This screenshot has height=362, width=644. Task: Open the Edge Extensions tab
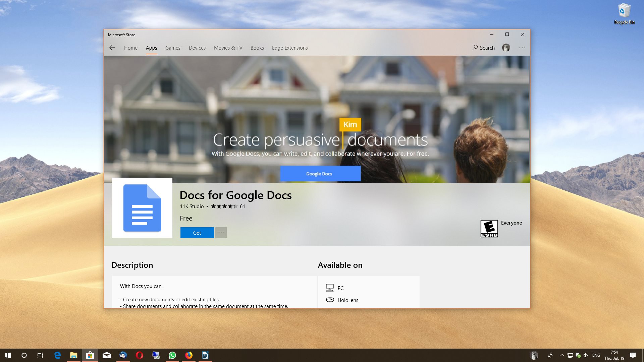[290, 48]
